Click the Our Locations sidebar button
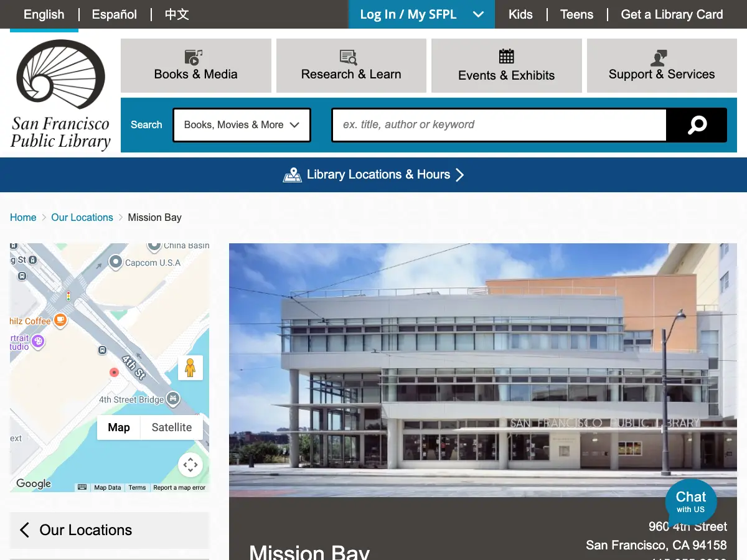The height and width of the screenshot is (560, 747). pos(110,530)
